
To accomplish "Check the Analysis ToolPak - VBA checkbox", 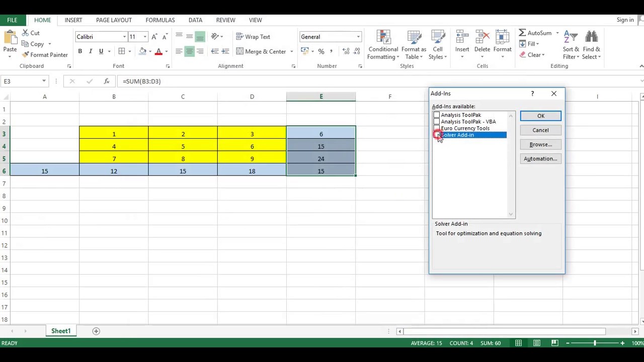I will click(x=437, y=122).
